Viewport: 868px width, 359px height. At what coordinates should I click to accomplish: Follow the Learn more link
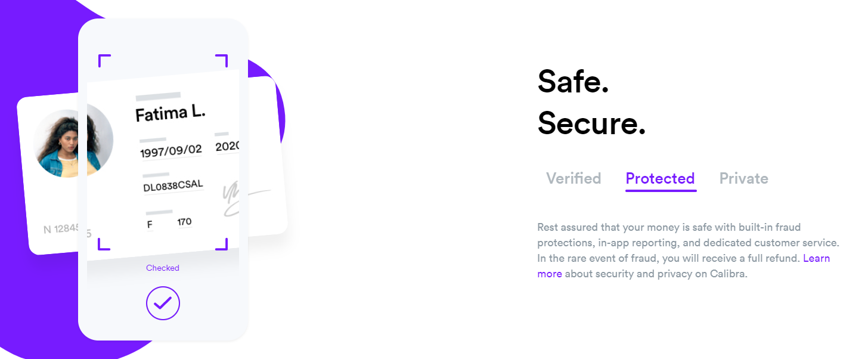coord(816,258)
